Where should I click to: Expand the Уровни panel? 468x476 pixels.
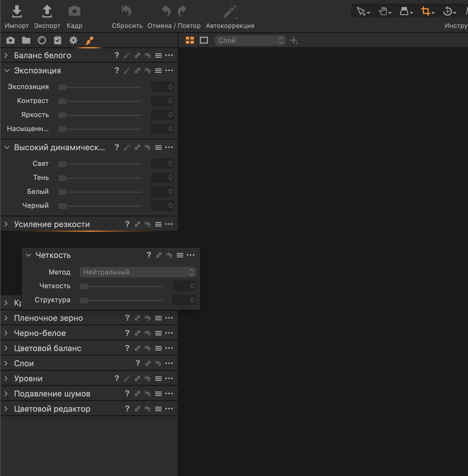click(x=6, y=378)
